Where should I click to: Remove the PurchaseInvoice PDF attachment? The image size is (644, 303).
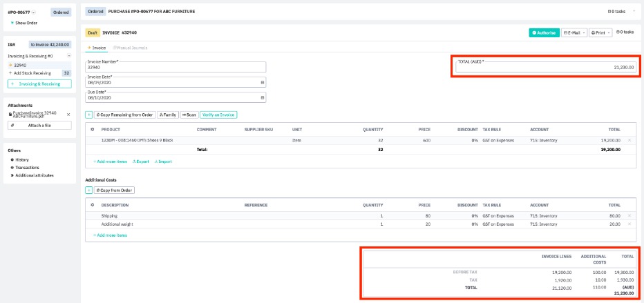point(68,114)
